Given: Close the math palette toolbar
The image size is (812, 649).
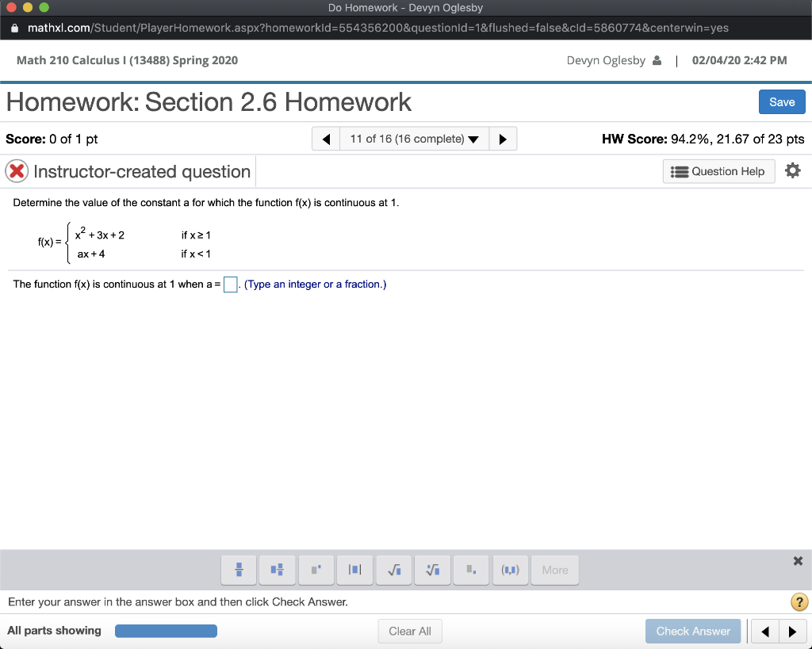Looking at the screenshot, I should 798,561.
